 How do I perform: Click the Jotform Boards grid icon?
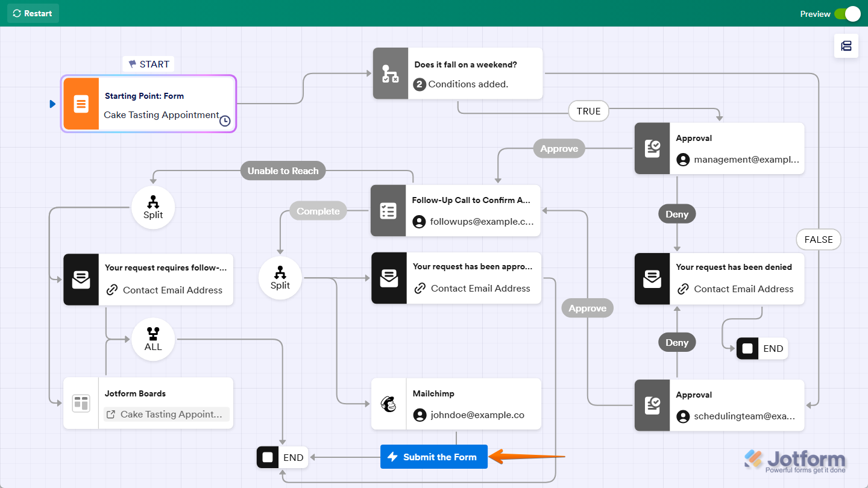pos(81,403)
